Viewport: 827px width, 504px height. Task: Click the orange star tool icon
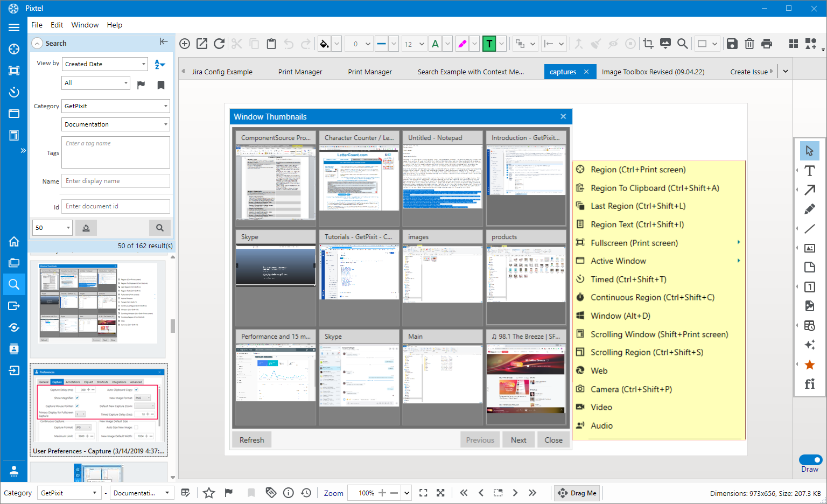click(809, 365)
